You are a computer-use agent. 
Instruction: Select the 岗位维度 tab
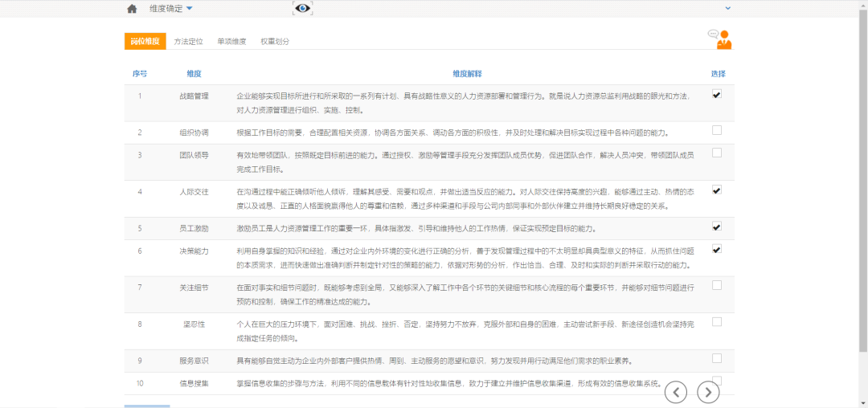pyautogui.click(x=144, y=41)
